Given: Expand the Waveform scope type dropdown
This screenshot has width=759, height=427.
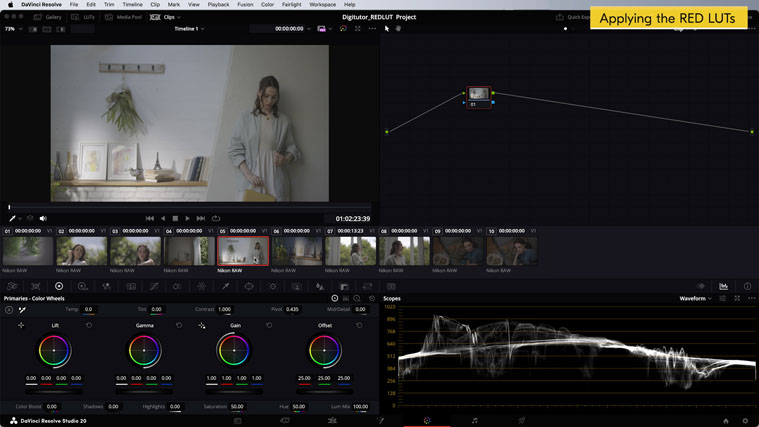Looking at the screenshot, I should pyautogui.click(x=695, y=298).
